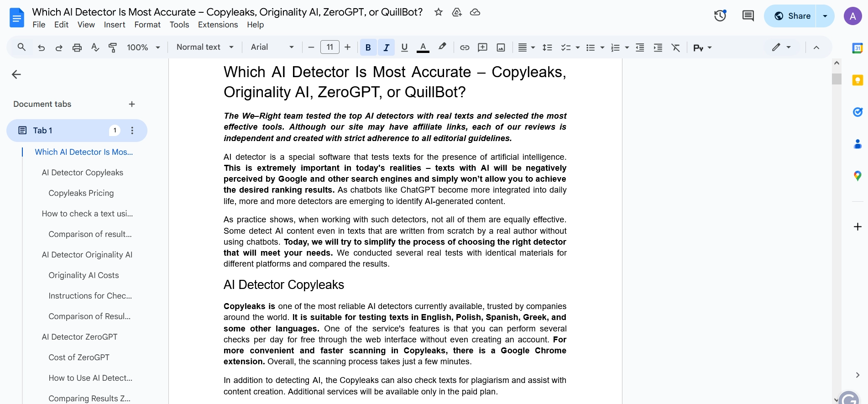Open the search menus magnifier
The width and height of the screenshot is (868, 404).
pyautogui.click(x=21, y=47)
